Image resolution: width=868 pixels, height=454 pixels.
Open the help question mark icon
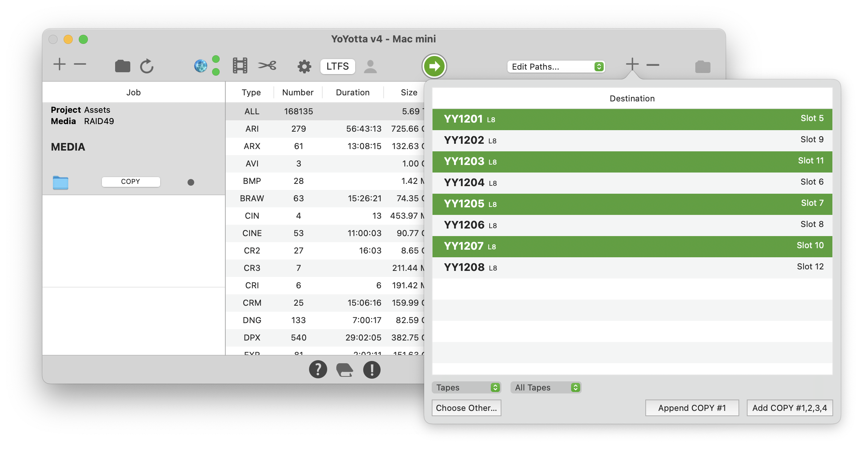tap(318, 370)
